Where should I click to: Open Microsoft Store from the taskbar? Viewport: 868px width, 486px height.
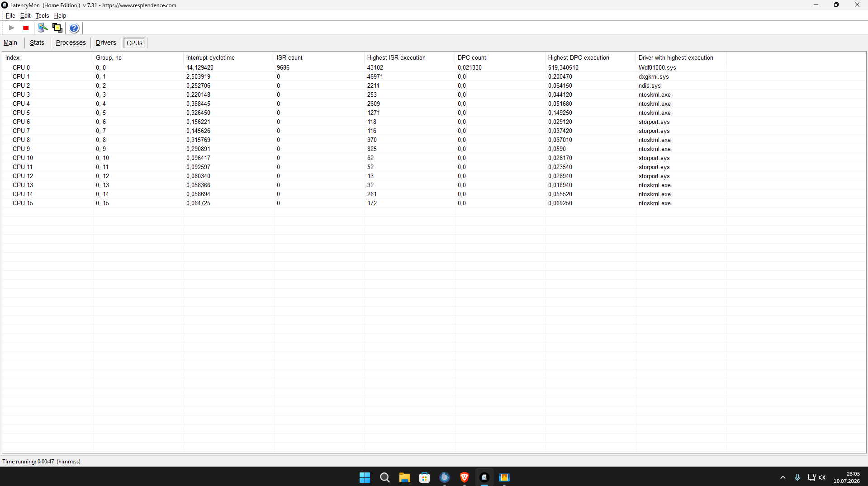(424, 477)
